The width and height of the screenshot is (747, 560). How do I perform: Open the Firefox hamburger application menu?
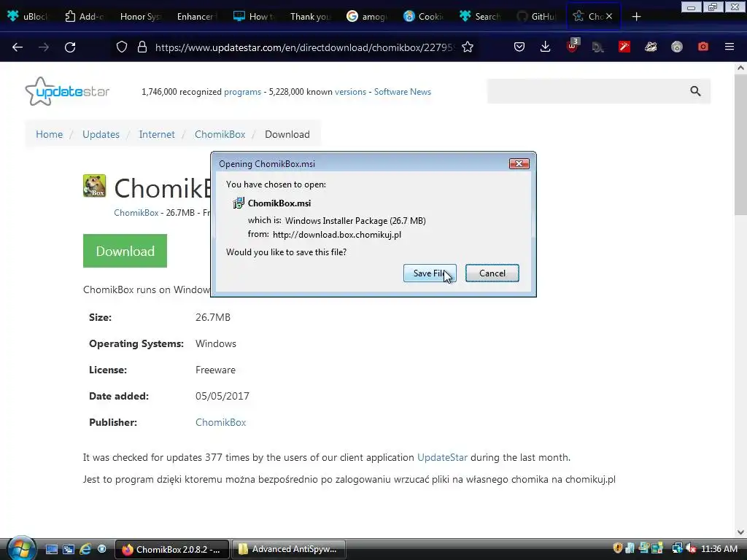click(x=729, y=47)
